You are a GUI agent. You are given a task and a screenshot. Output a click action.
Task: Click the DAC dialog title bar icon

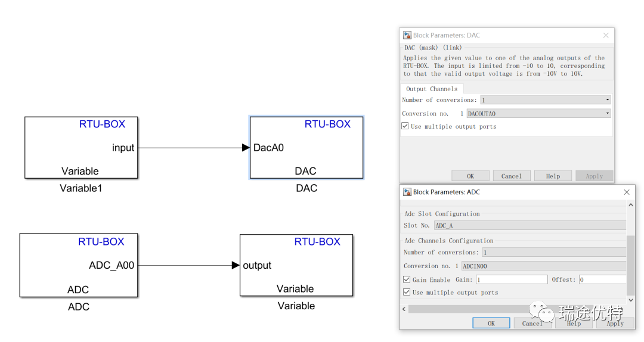(407, 35)
